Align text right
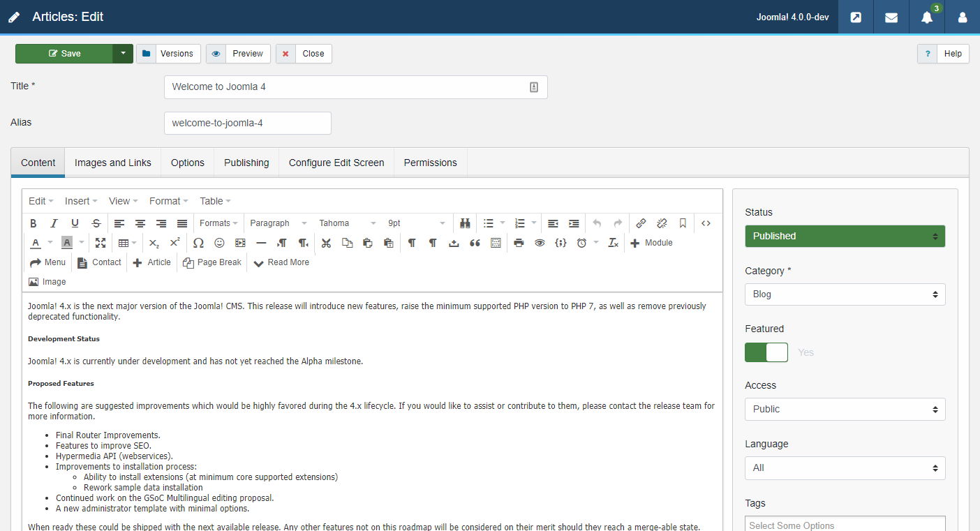 (x=161, y=223)
